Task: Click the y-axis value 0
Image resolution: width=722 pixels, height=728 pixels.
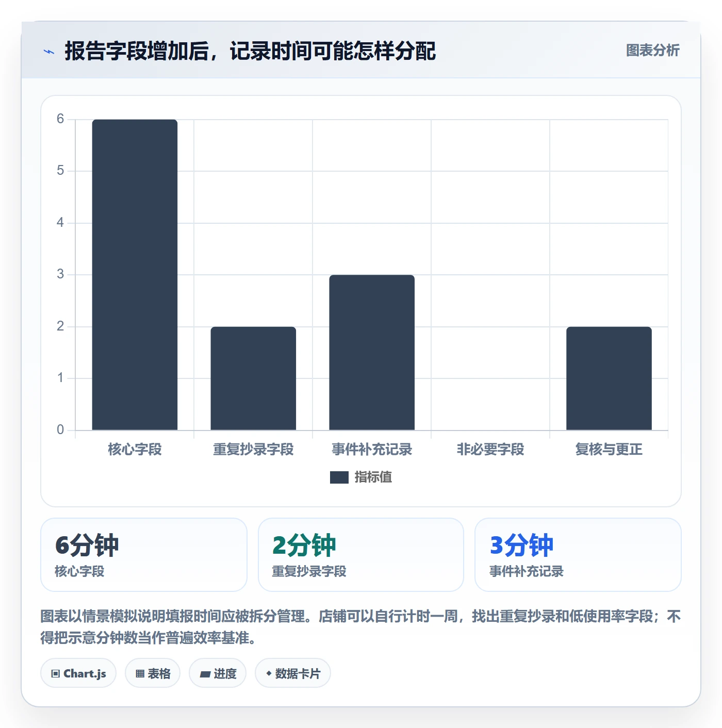Action: (60, 430)
